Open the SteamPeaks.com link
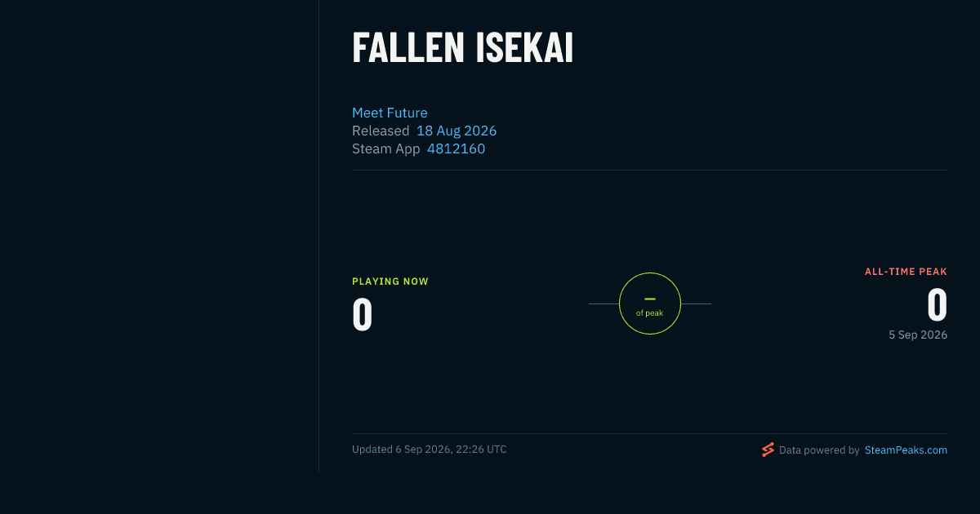Screen dimensions: 980x514 coord(906,450)
